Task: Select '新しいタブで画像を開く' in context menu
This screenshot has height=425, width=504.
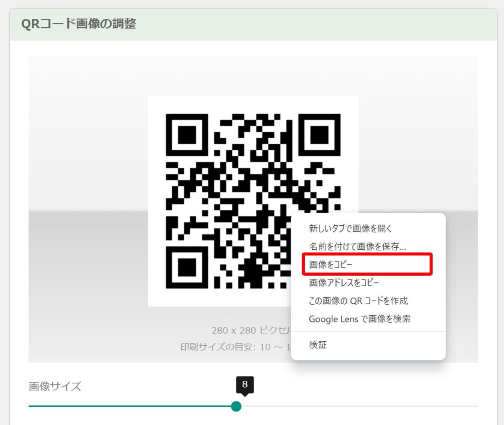Action: coord(368,229)
